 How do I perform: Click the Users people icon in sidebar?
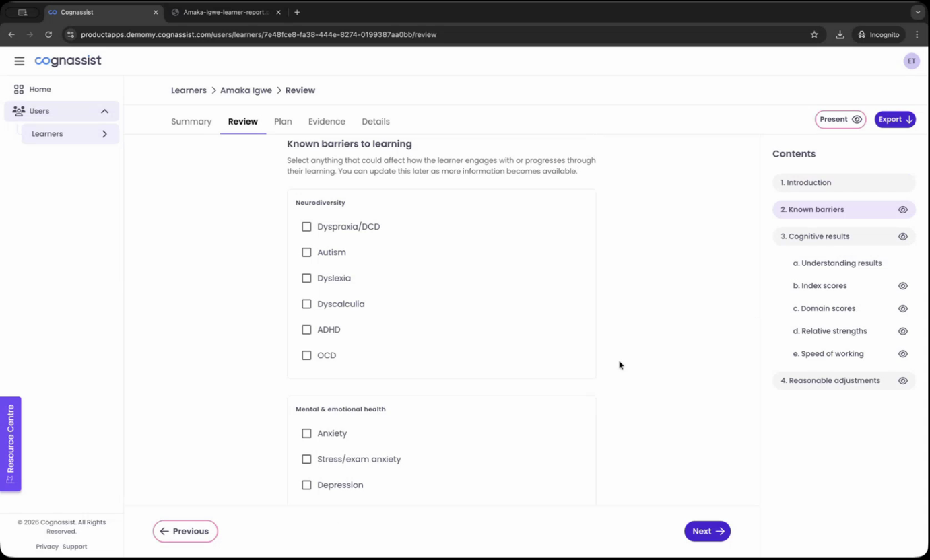pos(19,111)
